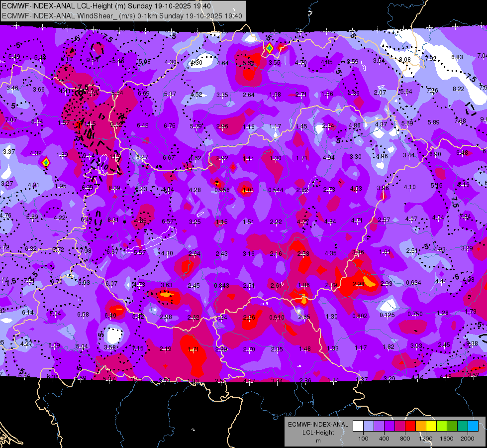The image size is (487, 448).
Task: Click the grid value 2.96
Action: (x=222, y=126)
